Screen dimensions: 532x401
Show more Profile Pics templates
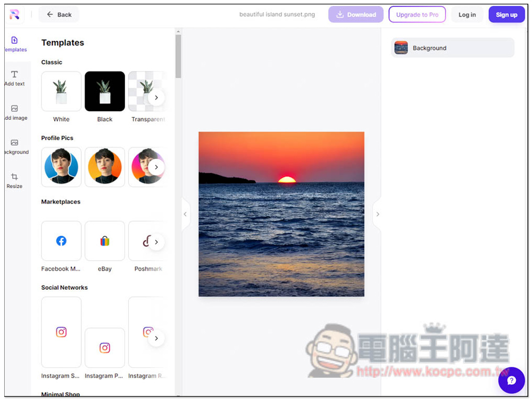[x=156, y=167]
